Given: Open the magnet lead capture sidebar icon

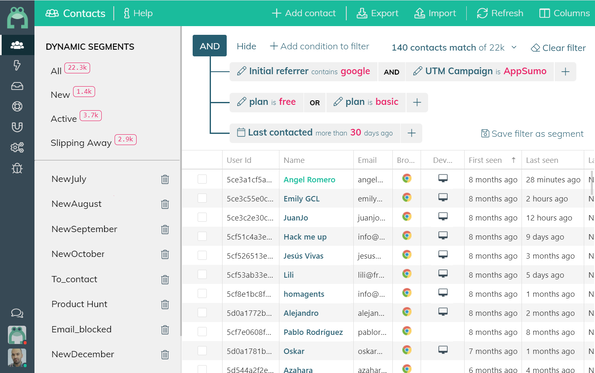Looking at the screenshot, I should point(17,127).
